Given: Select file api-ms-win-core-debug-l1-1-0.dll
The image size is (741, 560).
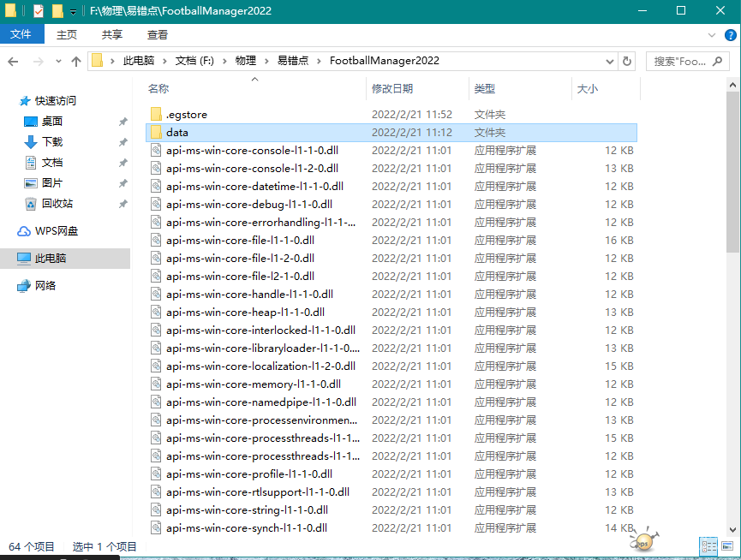Looking at the screenshot, I should [x=391, y=204].
